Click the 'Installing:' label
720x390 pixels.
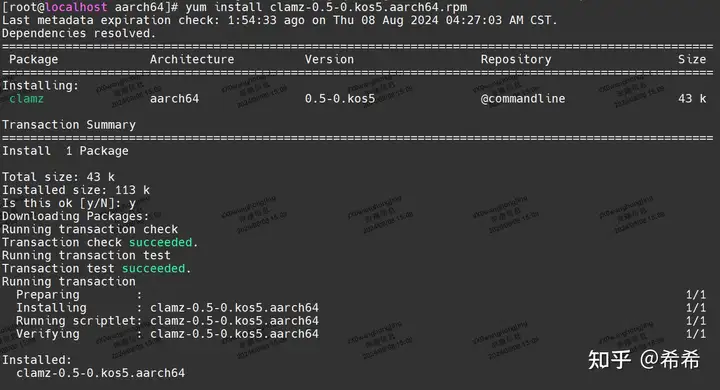[40, 86]
